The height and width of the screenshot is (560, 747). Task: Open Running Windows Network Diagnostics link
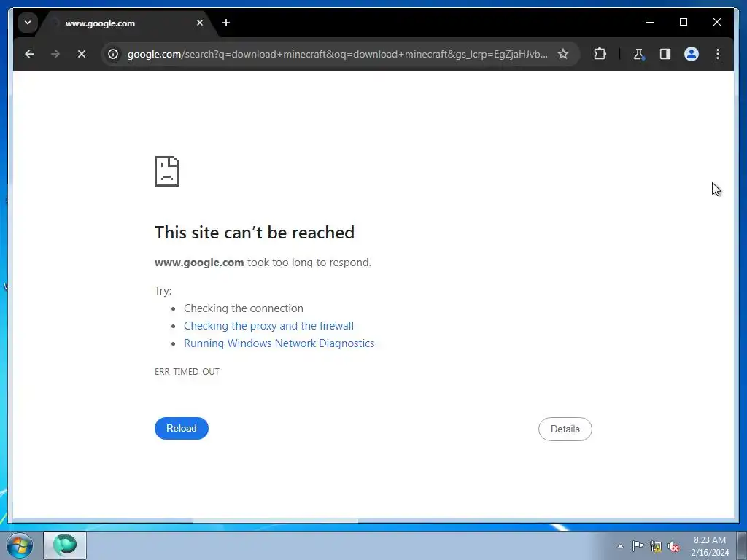point(279,343)
